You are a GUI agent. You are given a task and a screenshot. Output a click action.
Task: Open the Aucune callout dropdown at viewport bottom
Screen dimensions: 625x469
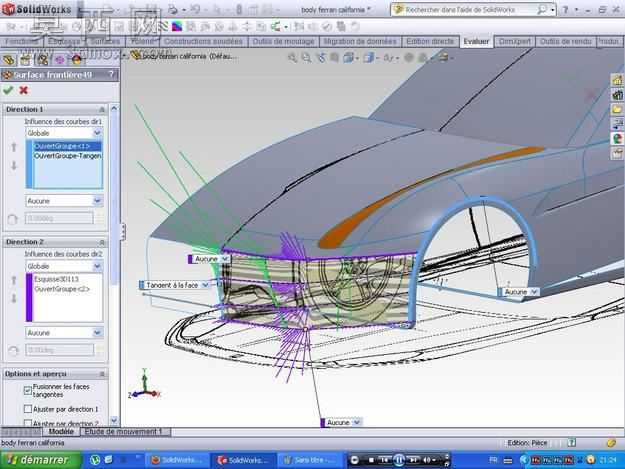tap(357, 422)
